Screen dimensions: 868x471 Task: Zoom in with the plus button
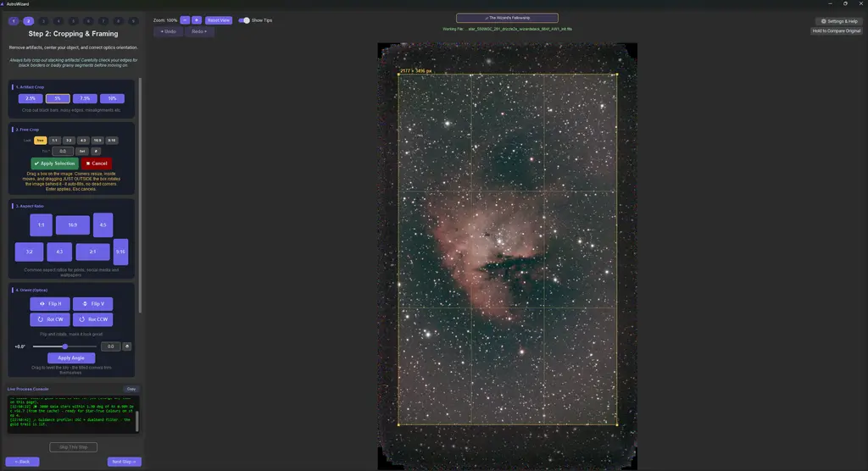[x=196, y=20]
